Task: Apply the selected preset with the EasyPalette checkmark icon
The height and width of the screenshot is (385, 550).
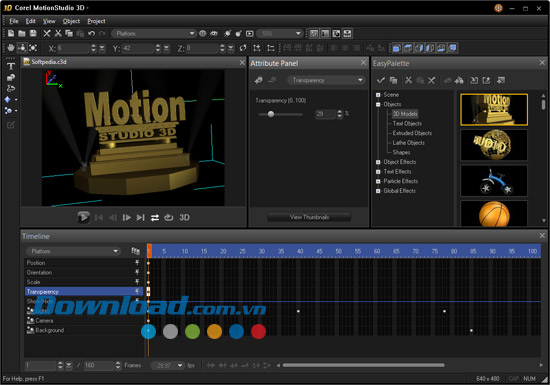Action: pos(381,80)
